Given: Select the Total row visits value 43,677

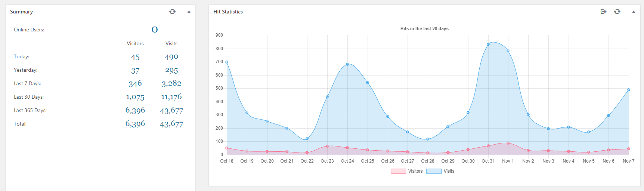Looking at the screenshot, I should [x=171, y=124].
